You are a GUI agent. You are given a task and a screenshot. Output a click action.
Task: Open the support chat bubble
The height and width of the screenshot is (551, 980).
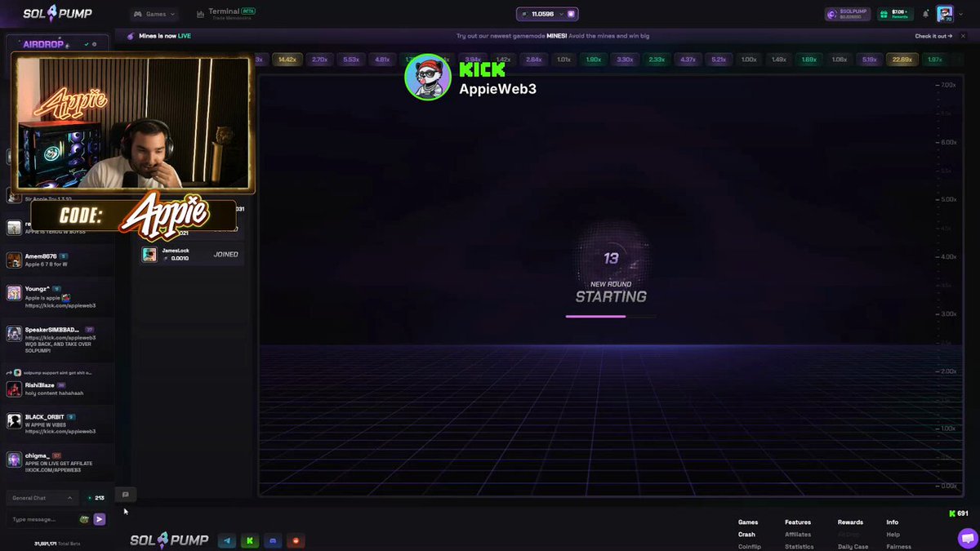[967, 538]
